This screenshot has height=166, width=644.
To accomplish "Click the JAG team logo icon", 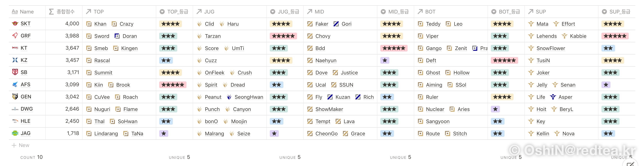I will point(15,133).
